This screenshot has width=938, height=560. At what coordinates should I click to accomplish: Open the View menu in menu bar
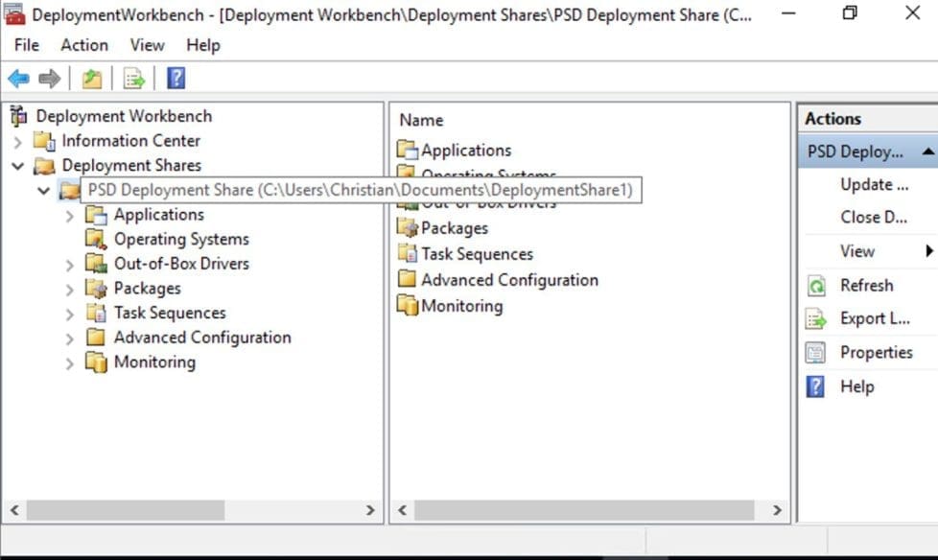click(x=147, y=45)
